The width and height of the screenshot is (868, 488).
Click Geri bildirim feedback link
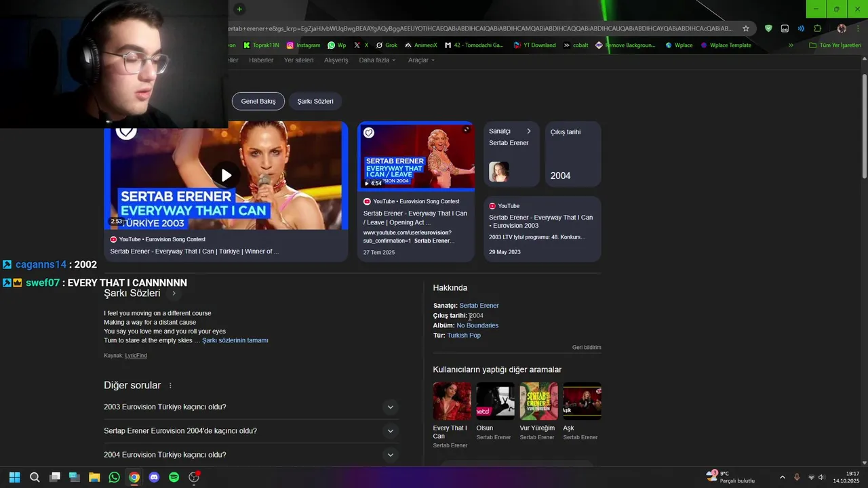click(587, 348)
